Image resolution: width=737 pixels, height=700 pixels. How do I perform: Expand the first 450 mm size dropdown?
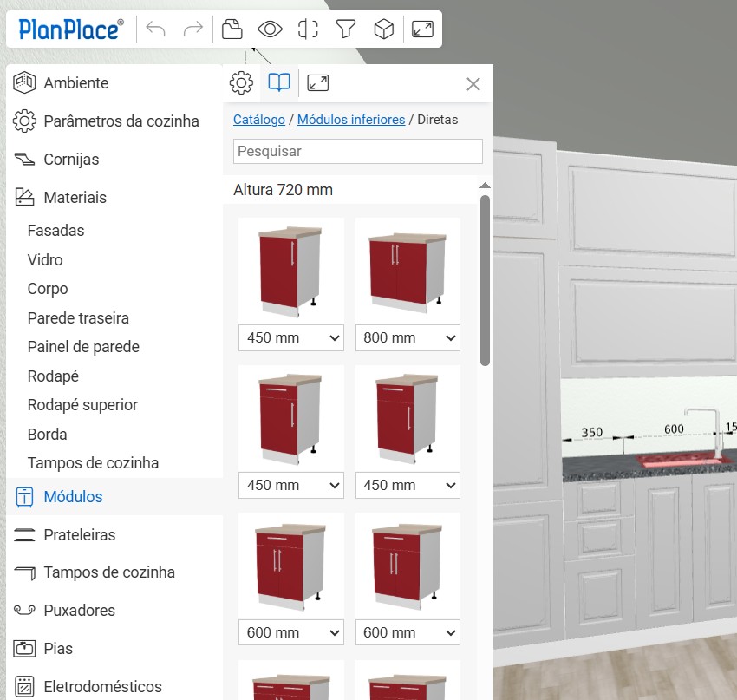[x=290, y=338]
